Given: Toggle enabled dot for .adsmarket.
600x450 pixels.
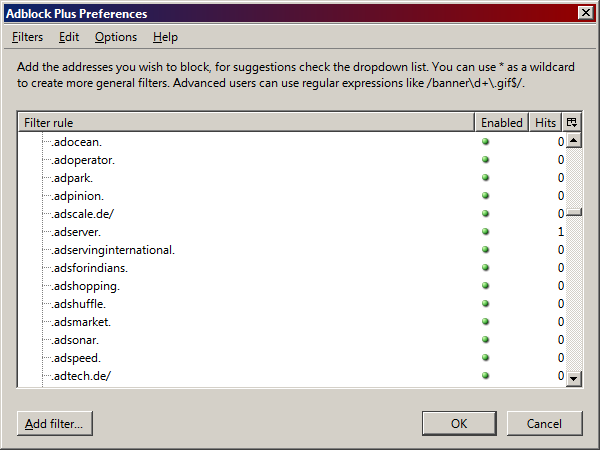Looking at the screenshot, I should pyautogui.click(x=486, y=321).
